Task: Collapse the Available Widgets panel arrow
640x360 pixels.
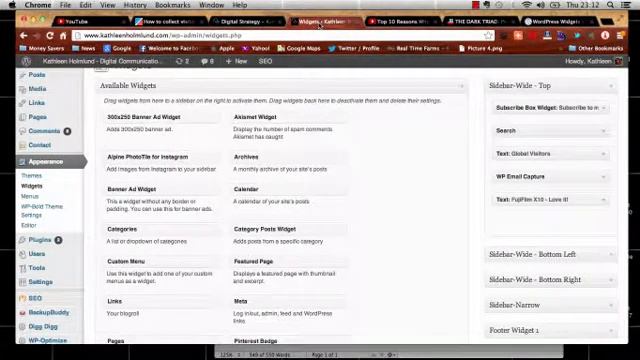Action: point(462,86)
